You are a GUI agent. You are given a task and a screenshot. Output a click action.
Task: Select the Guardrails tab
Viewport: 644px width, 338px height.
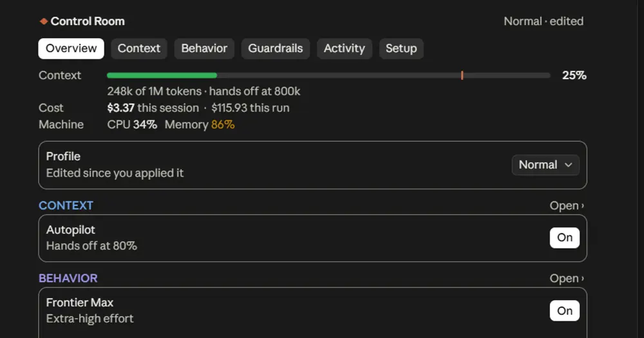(x=275, y=48)
